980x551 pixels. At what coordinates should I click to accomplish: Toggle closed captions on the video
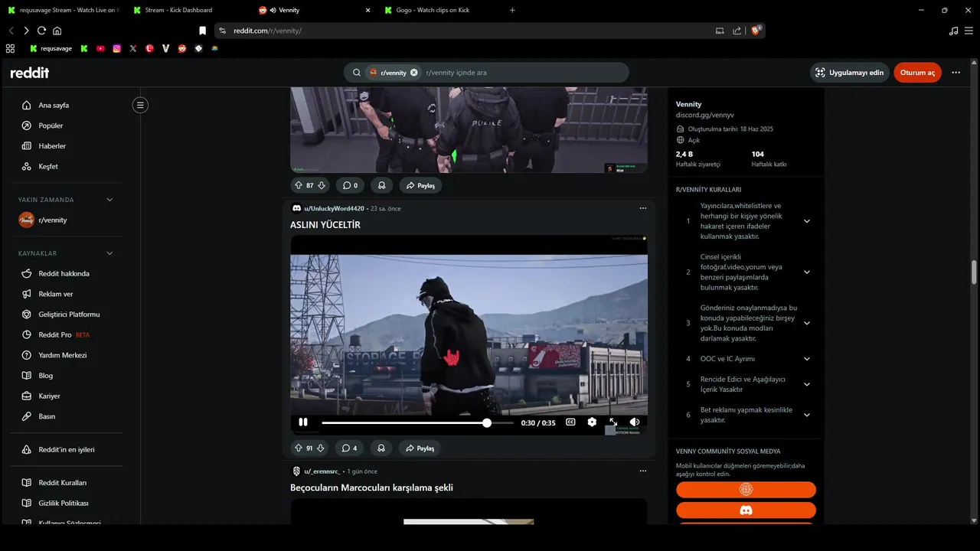tap(570, 422)
